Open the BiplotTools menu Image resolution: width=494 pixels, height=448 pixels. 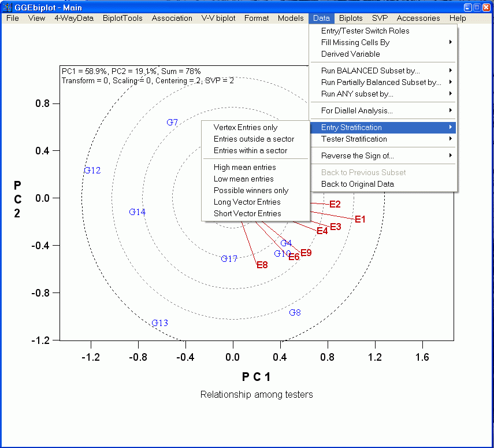point(122,18)
